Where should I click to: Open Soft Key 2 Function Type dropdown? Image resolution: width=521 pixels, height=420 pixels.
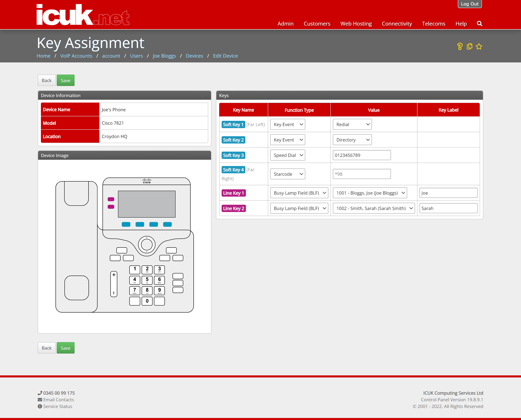click(287, 140)
